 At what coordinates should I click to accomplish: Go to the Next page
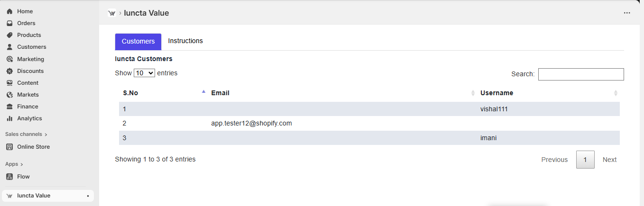[609, 160]
